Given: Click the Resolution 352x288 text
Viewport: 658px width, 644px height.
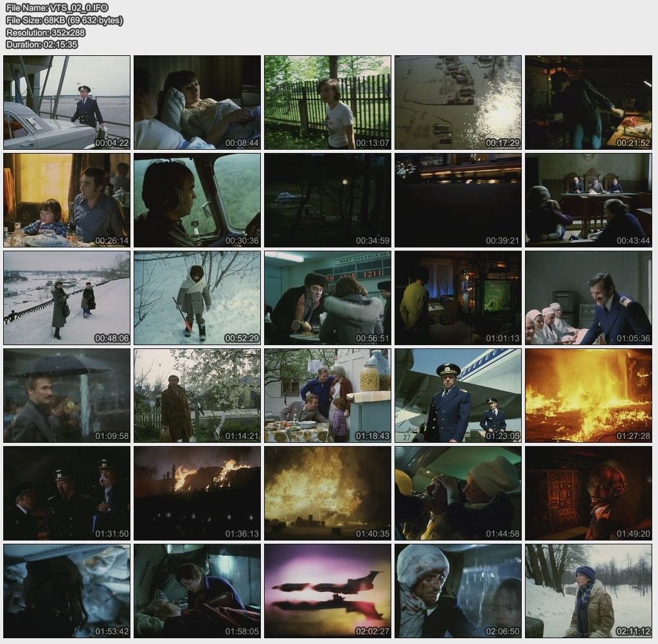Looking at the screenshot, I should point(46,32).
